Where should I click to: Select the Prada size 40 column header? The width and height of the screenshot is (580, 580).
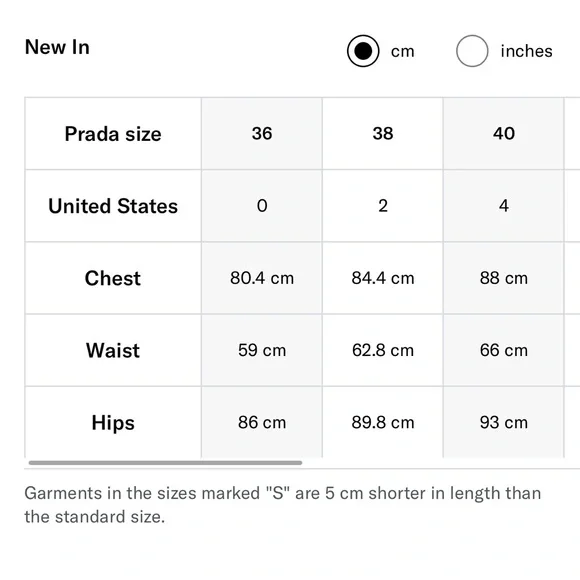pos(503,134)
